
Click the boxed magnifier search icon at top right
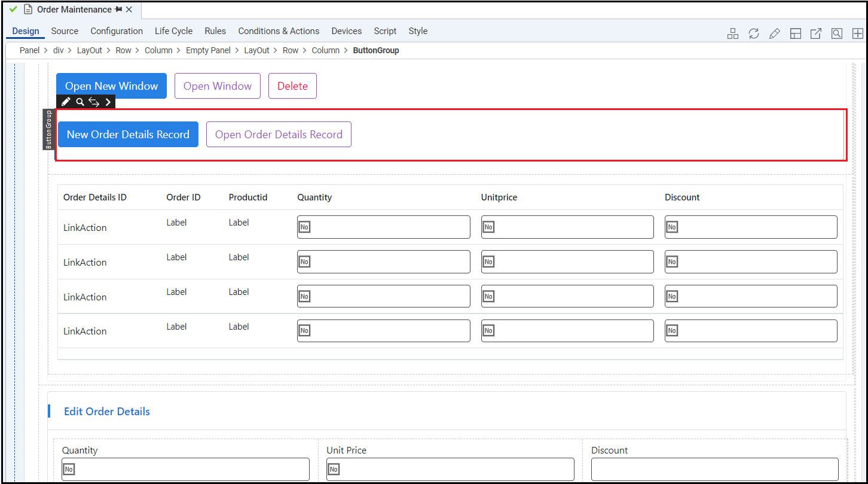pyautogui.click(x=836, y=34)
